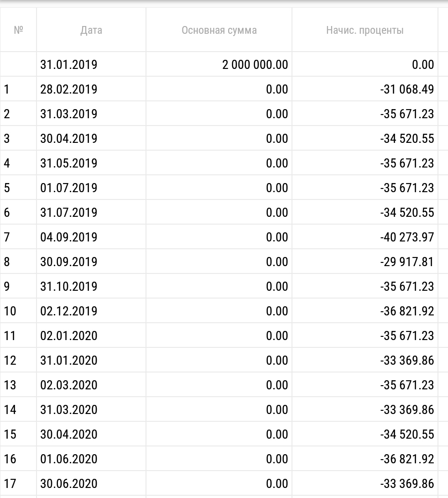Select the date 02.01.2020 in row 11
The width and height of the screenshot is (448, 498).
69,335
